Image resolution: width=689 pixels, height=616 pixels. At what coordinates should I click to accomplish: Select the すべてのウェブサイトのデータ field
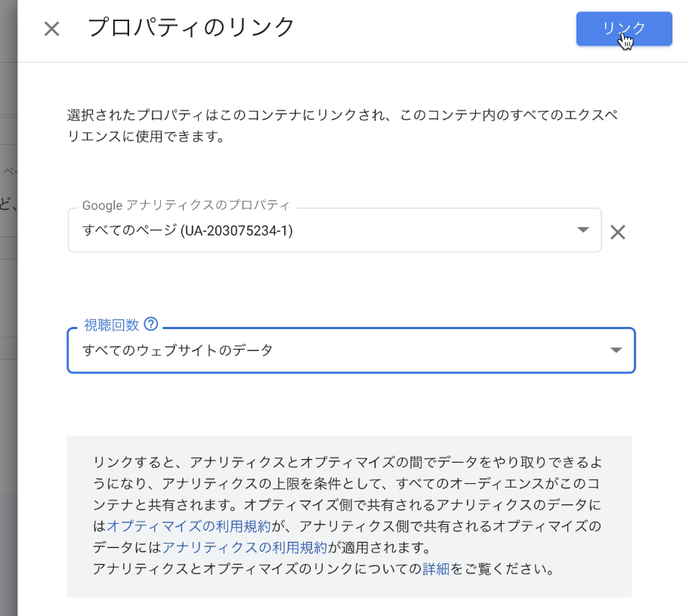pyautogui.click(x=351, y=350)
